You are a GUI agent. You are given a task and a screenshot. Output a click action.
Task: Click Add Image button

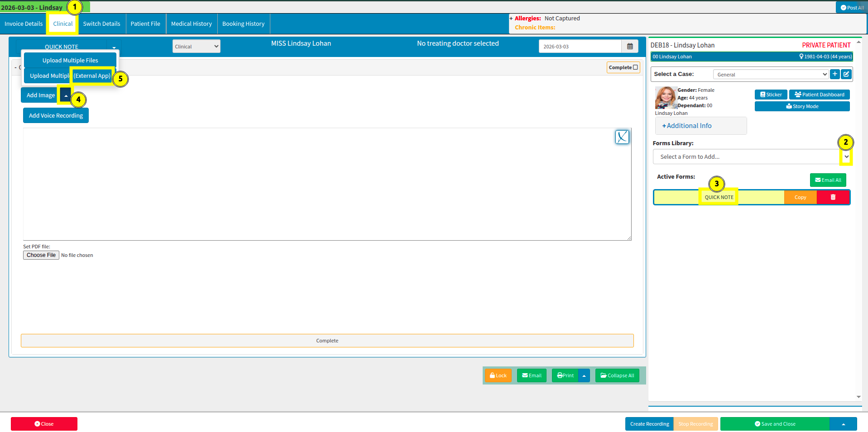[40, 95]
